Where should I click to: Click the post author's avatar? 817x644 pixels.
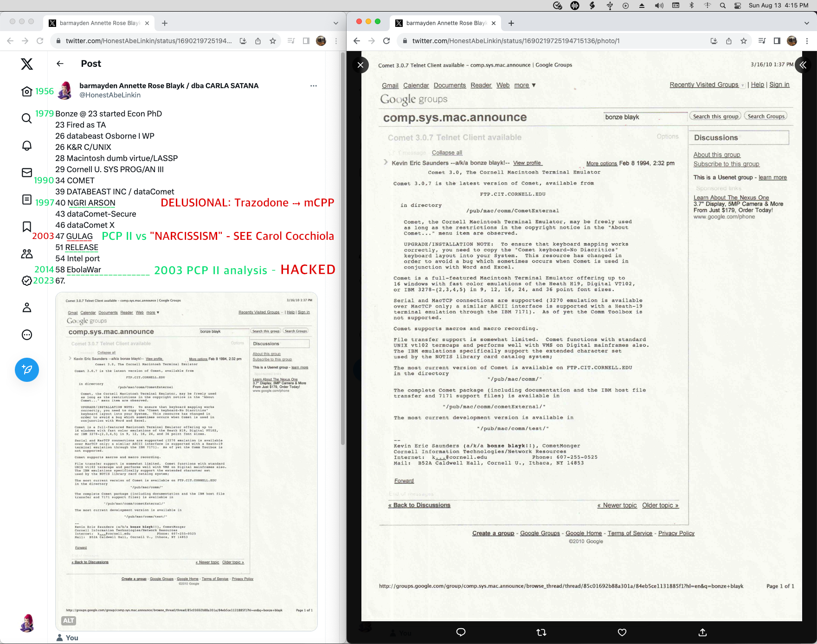click(x=65, y=90)
